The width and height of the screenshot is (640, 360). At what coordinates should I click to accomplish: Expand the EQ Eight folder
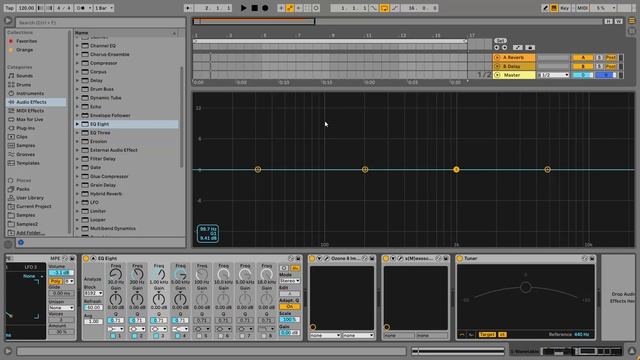pyautogui.click(x=77, y=124)
